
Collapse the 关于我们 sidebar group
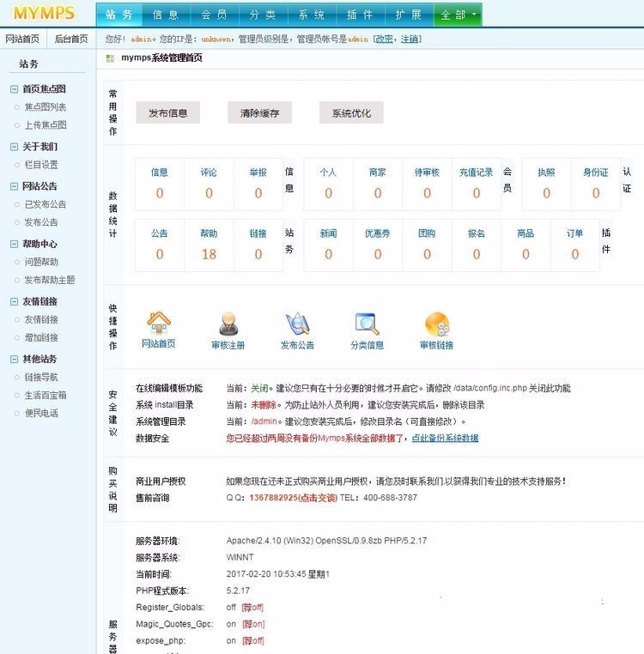(15, 147)
